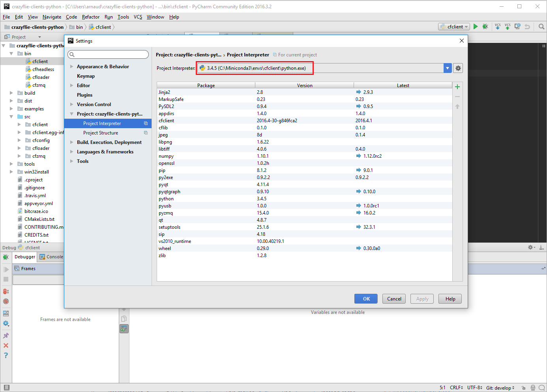Viewport: 547px width, 392px height.
Task: Expand the Editor settings section
Action: [72, 86]
